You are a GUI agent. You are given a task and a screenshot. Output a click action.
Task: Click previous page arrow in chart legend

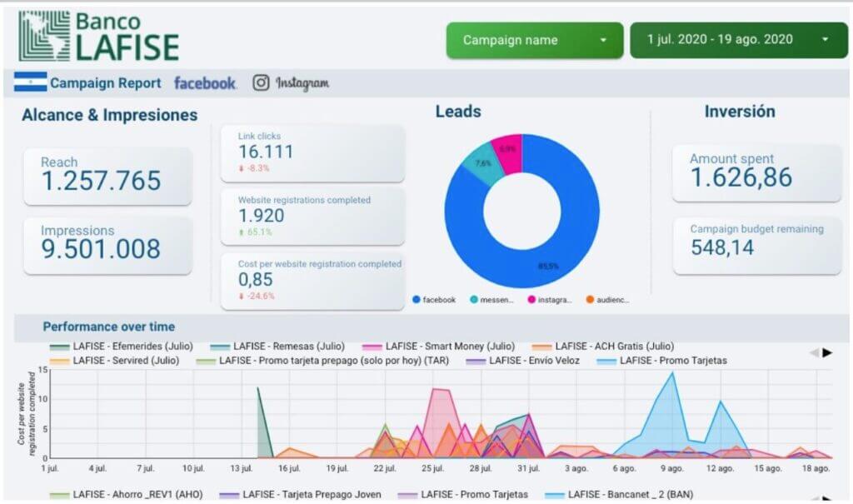[814, 352]
